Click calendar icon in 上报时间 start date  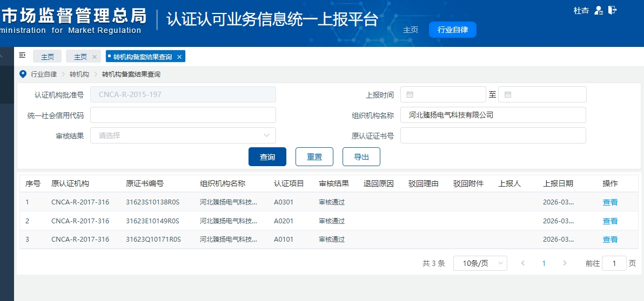pyautogui.click(x=410, y=94)
